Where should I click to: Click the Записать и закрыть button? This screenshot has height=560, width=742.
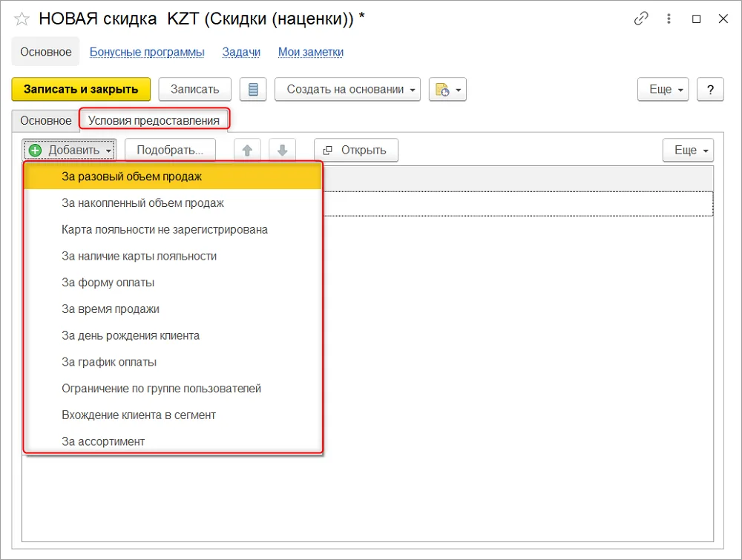(81, 90)
